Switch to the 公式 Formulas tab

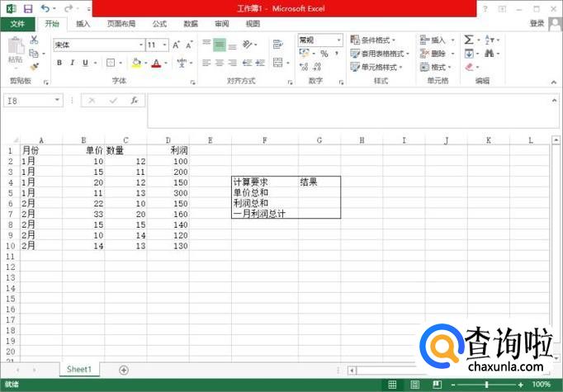point(159,24)
